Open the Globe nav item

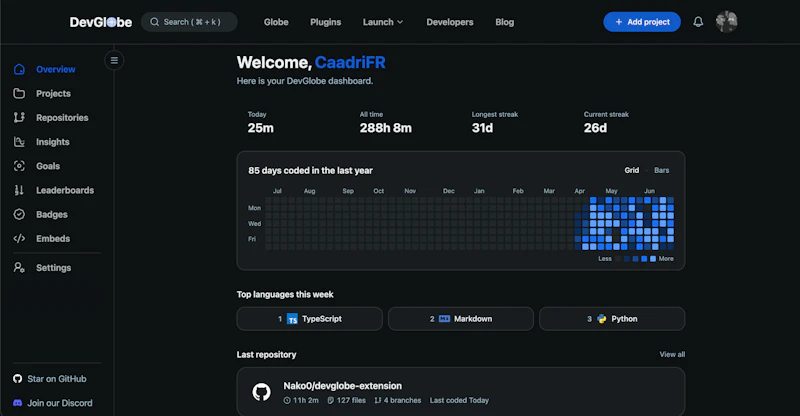point(276,22)
